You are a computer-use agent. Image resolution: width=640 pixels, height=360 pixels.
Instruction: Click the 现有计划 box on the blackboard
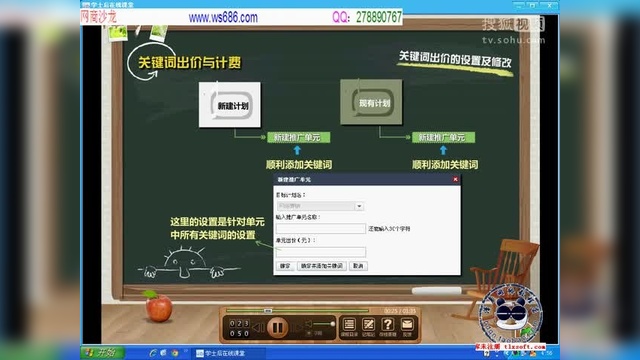coord(371,102)
